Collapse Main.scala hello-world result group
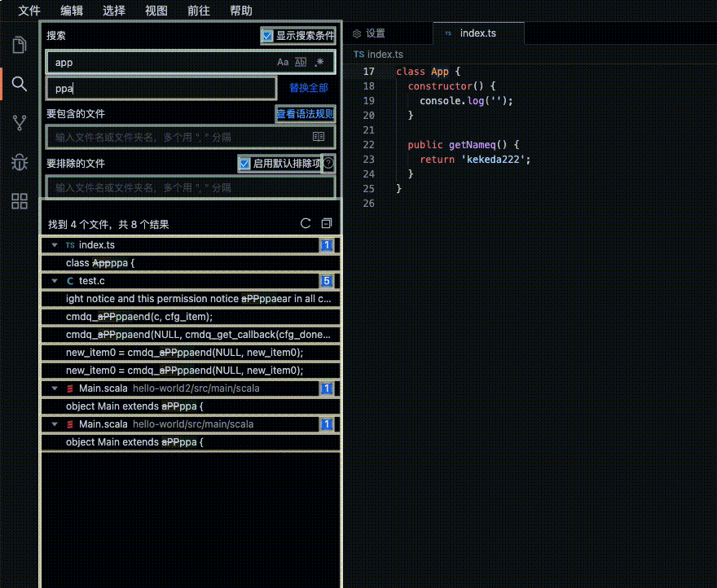The width and height of the screenshot is (717, 588). click(x=55, y=424)
